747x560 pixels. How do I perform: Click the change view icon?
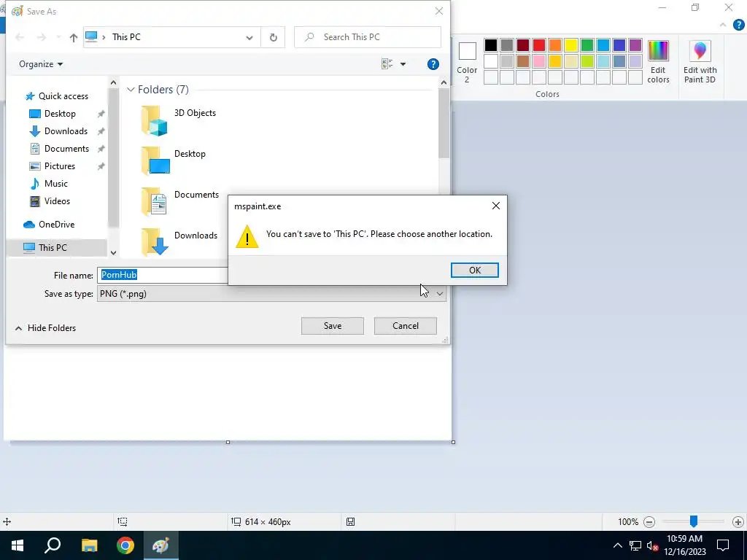coord(387,64)
